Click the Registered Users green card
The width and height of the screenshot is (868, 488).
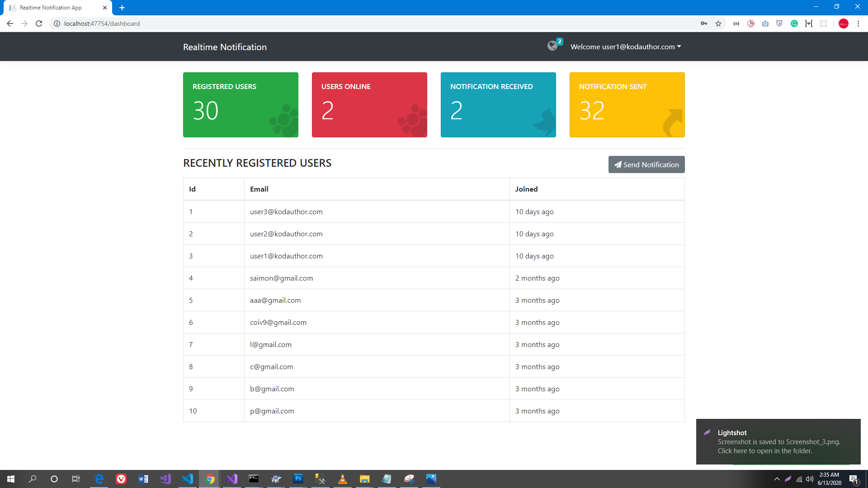(241, 105)
